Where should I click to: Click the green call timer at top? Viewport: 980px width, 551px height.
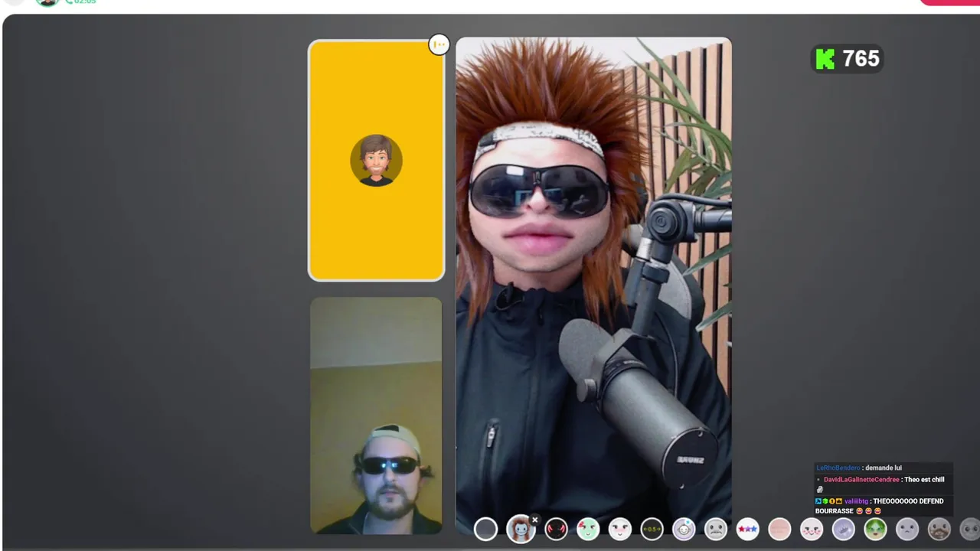(x=80, y=2)
